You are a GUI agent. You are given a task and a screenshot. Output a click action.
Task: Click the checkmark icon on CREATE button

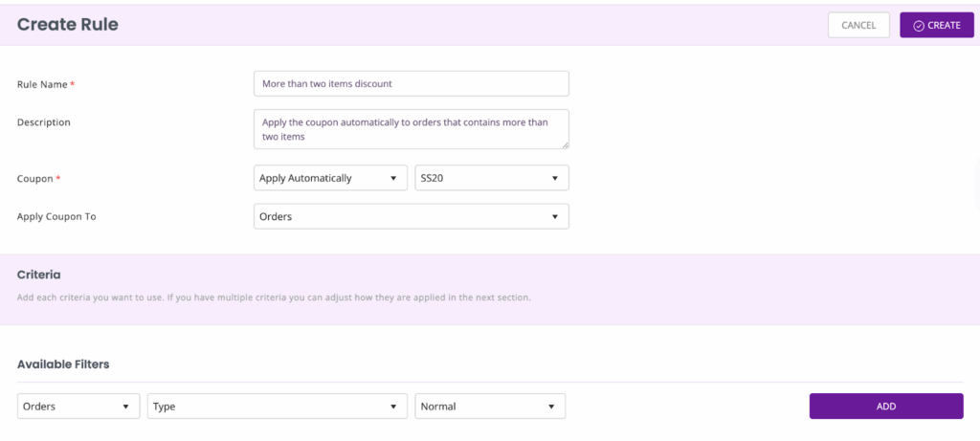(x=918, y=26)
